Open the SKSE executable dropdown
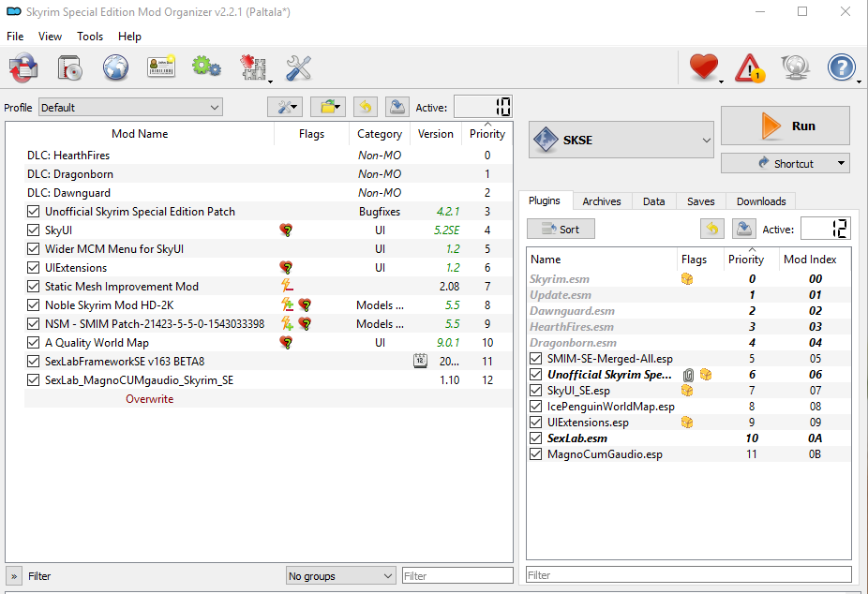This screenshot has height=594, width=868. [621, 140]
